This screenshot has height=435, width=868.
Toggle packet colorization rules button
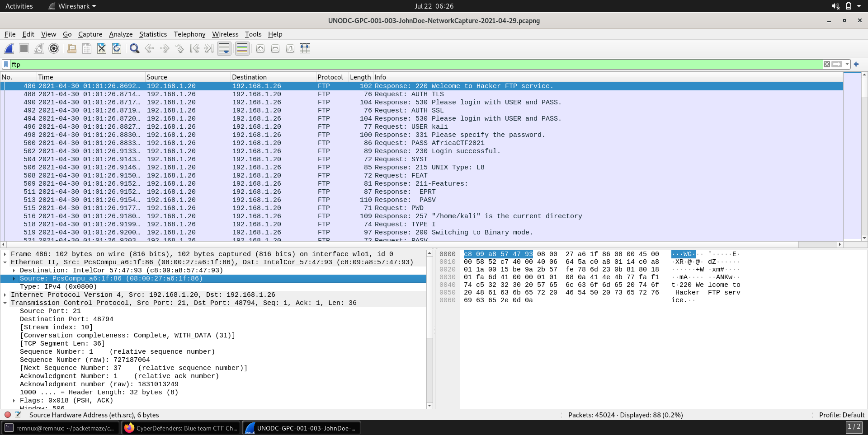[x=242, y=48]
